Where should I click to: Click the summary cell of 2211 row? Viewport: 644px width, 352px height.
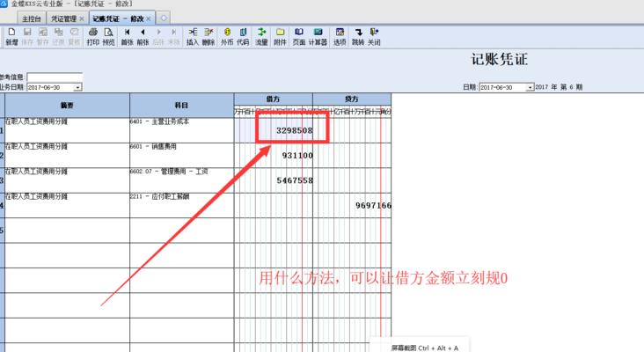point(67,205)
